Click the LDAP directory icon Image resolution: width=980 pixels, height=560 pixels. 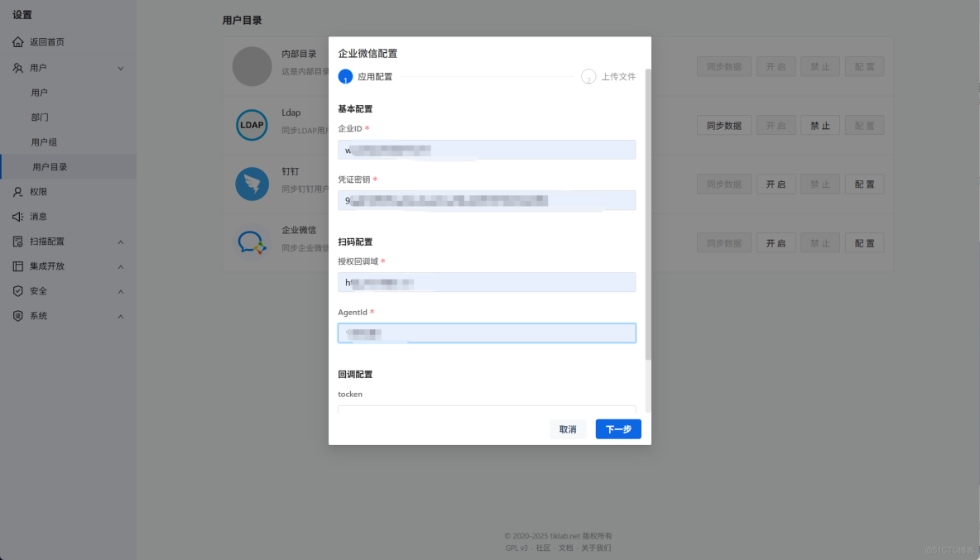[x=252, y=125]
